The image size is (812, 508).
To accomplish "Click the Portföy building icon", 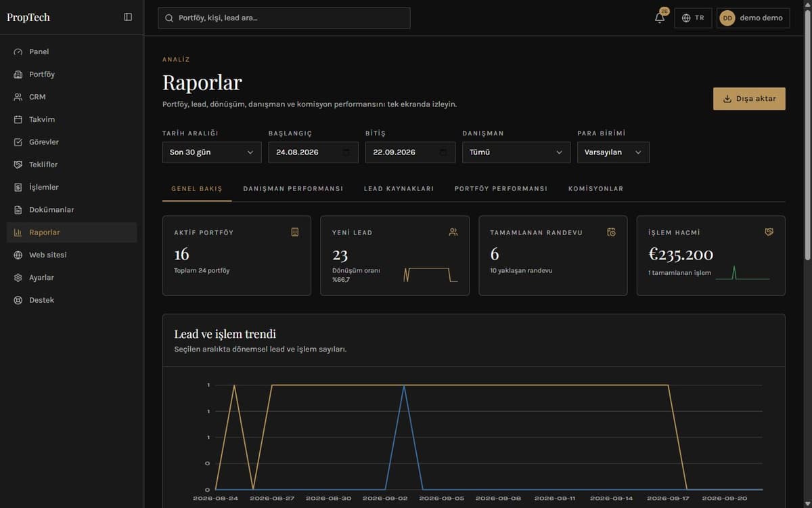I will tap(18, 75).
